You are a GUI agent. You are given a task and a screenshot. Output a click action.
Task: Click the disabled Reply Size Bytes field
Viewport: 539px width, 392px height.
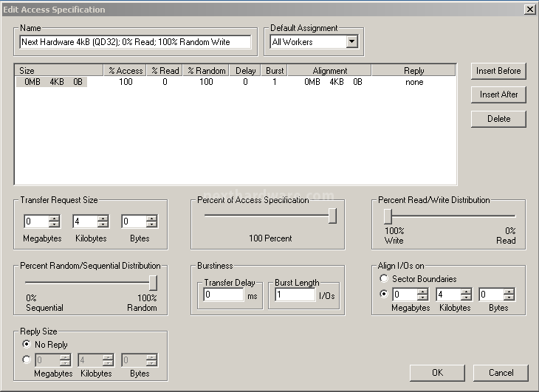tap(134, 360)
